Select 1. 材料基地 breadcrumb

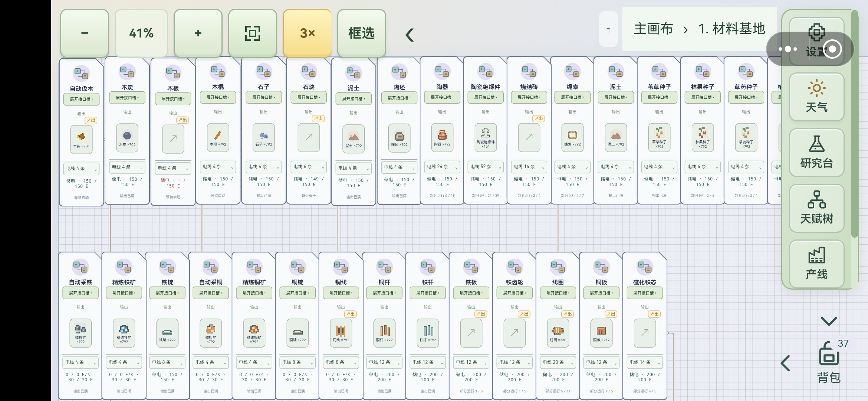tap(731, 29)
